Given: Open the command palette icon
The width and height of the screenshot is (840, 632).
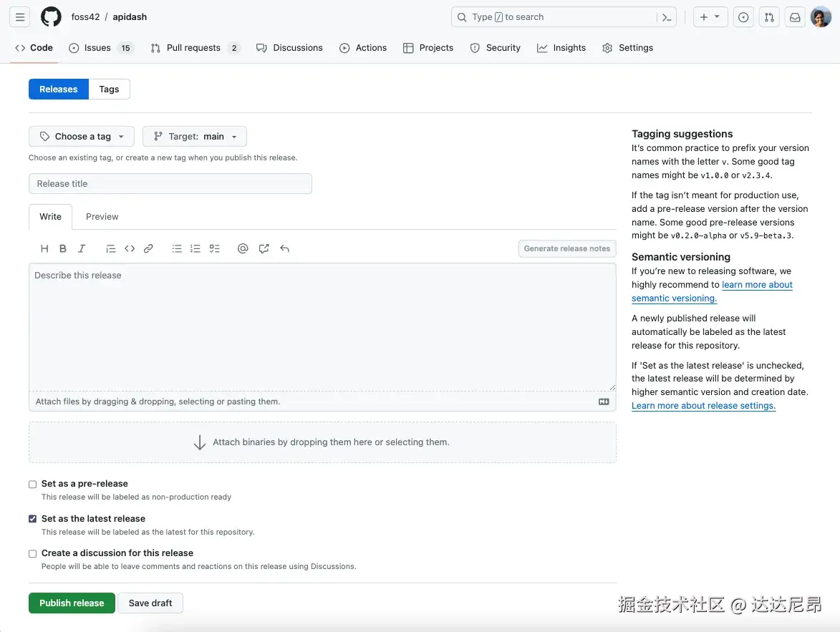Looking at the screenshot, I should tap(667, 17).
